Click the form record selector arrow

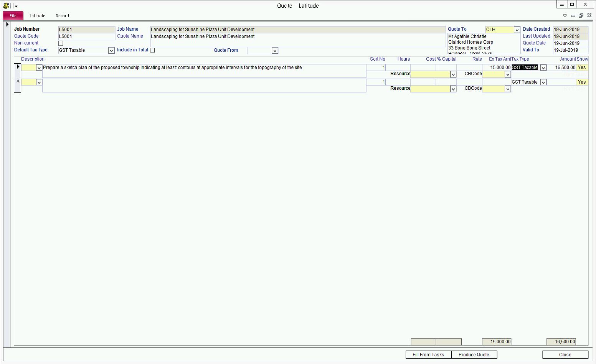point(7,25)
